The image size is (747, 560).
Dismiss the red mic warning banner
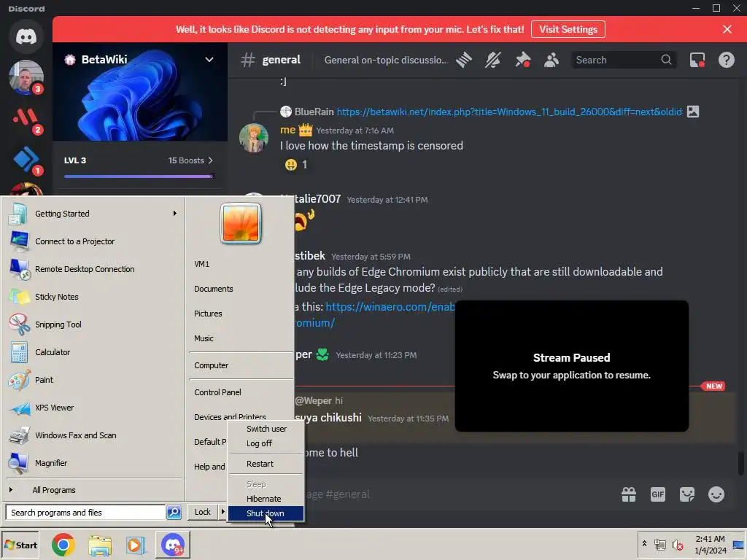pyautogui.click(x=727, y=29)
